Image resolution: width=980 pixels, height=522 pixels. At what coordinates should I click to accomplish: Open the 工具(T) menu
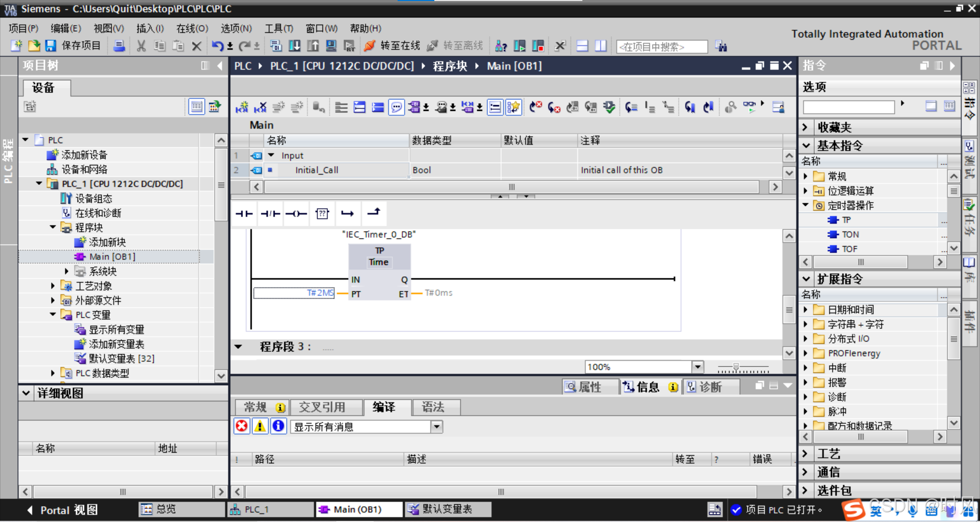pos(279,29)
